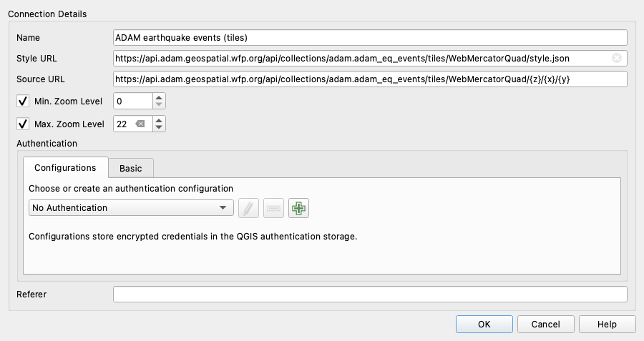Confirm the connection with the OK button
The image size is (644, 341).
coord(484,324)
